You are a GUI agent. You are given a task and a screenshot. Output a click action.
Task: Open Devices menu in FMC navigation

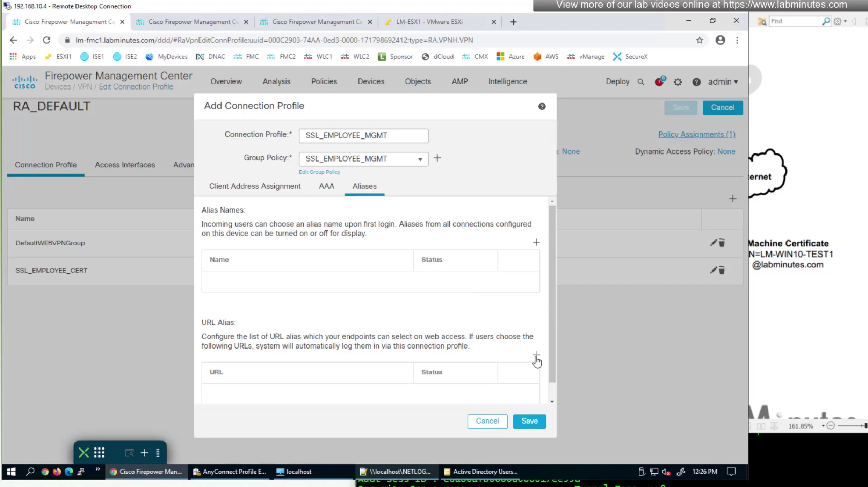371,82
